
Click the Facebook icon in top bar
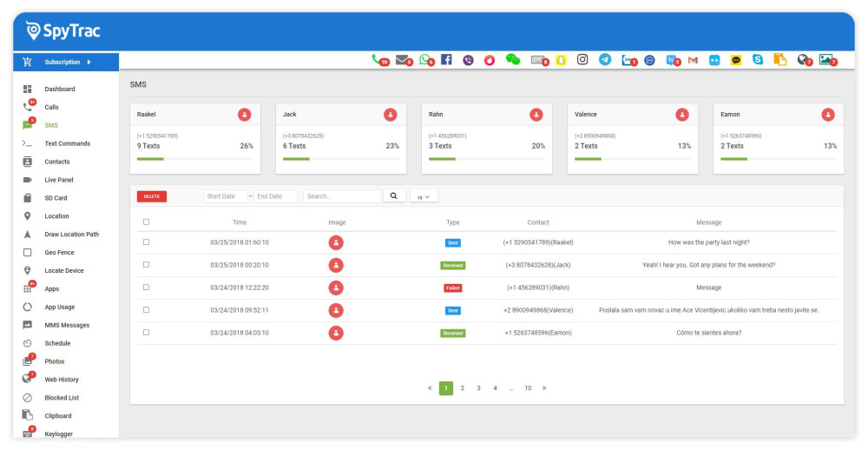point(446,60)
